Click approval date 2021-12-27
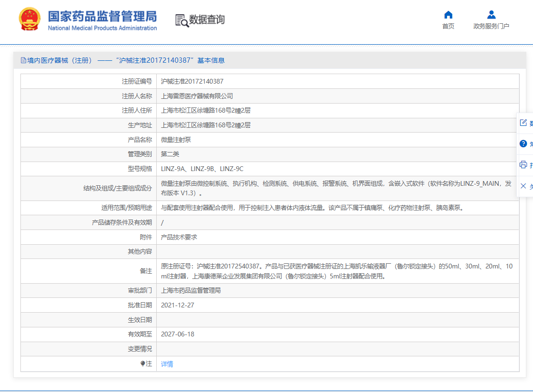The height and width of the screenshot is (392, 533). coord(178,306)
